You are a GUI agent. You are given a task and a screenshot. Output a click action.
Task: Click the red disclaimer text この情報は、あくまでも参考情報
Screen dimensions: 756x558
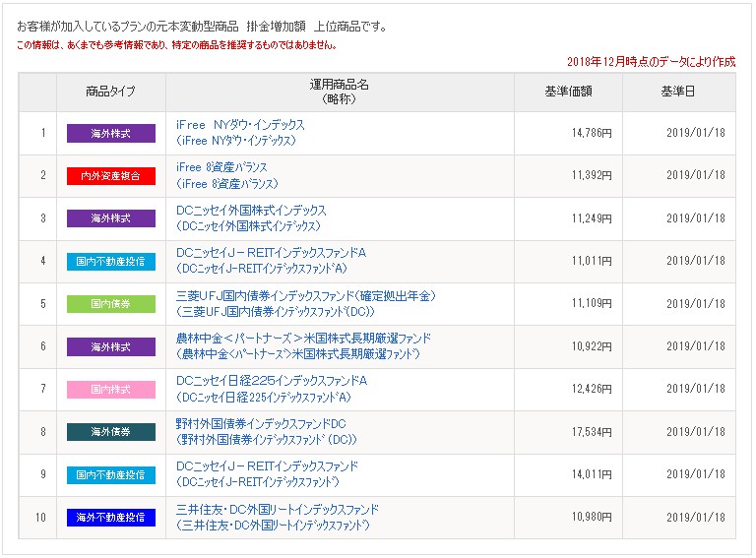(x=176, y=45)
